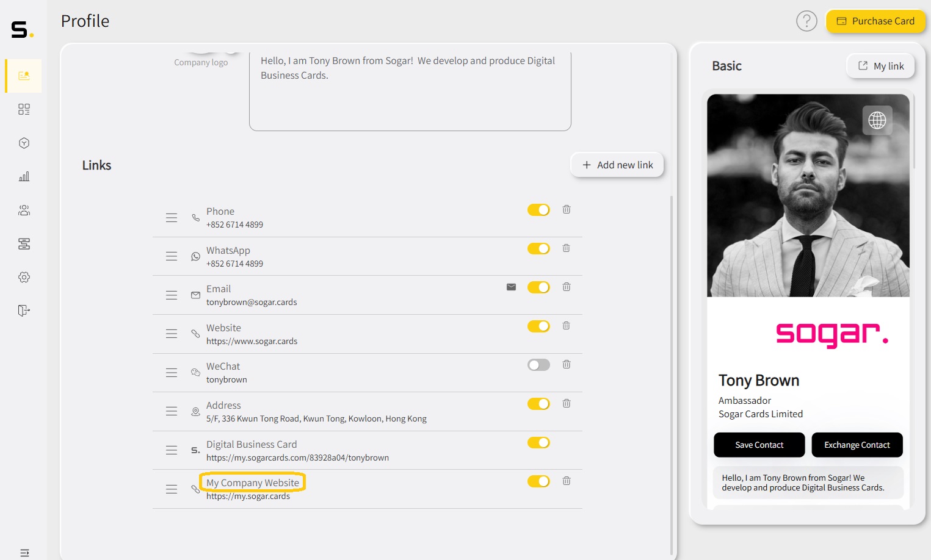Click the Digital Business Card URL

click(297, 458)
